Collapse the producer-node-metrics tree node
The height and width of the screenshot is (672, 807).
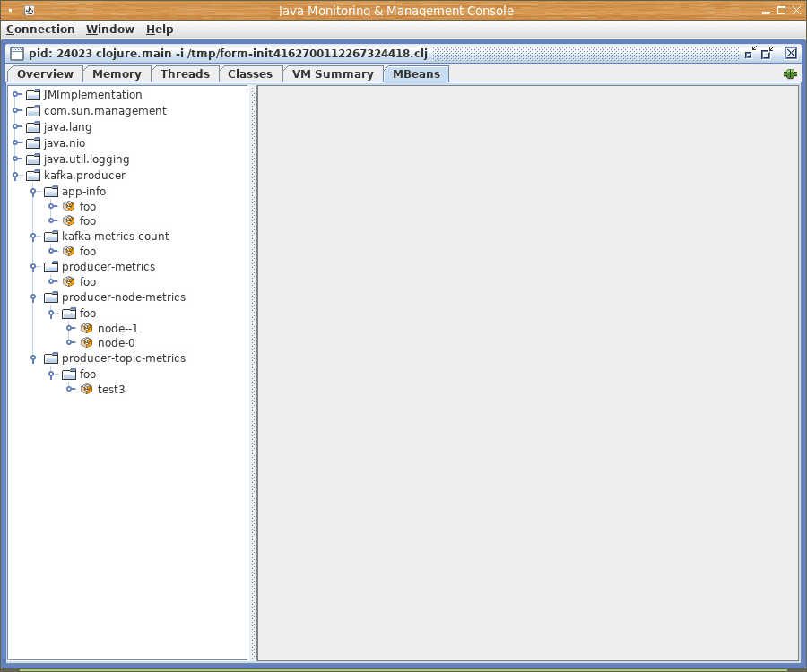pyautogui.click(x=33, y=298)
